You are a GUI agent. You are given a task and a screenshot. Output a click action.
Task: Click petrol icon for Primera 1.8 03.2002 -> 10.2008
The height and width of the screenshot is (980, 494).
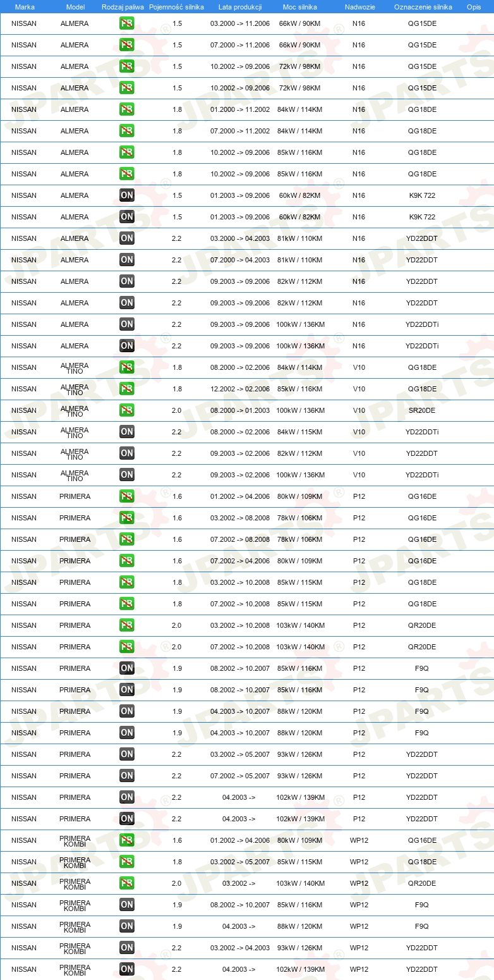(x=126, y=582)
